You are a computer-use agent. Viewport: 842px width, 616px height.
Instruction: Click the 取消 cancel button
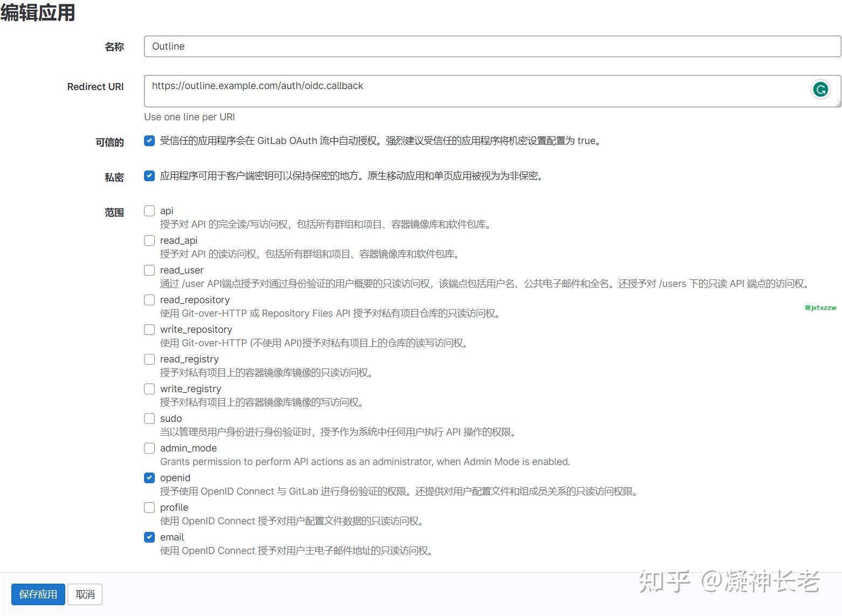point(85,594)
